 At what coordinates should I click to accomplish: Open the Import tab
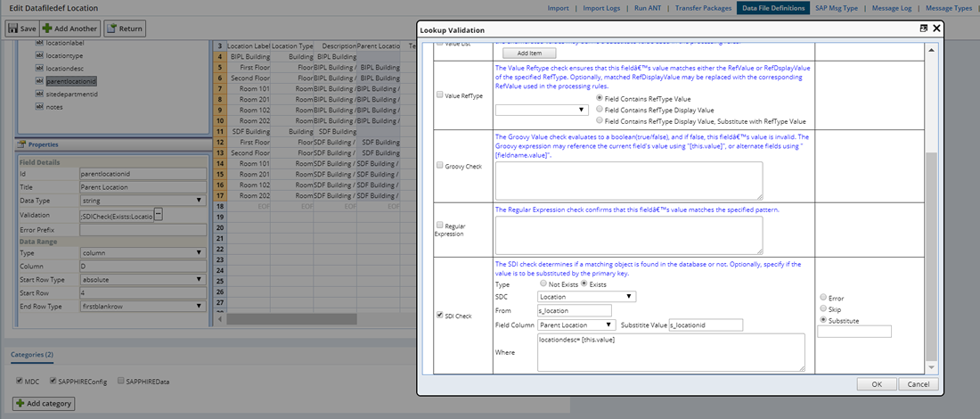coord(558,8)
